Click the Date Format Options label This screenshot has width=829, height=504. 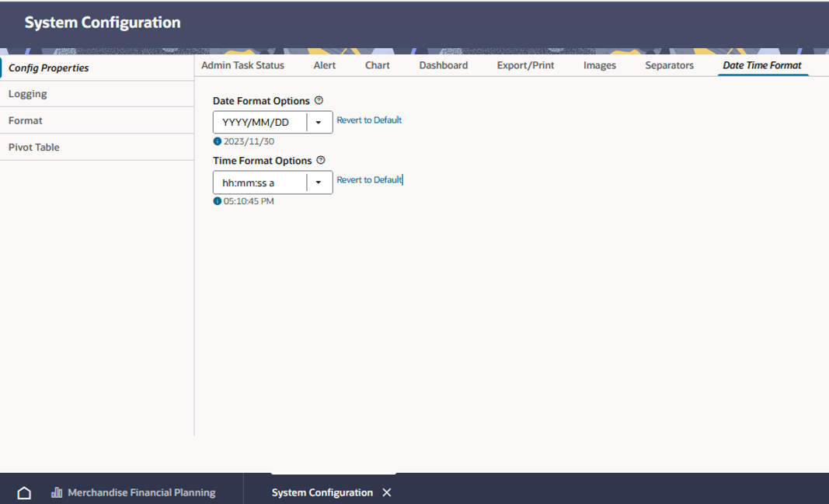click(261, 101)
